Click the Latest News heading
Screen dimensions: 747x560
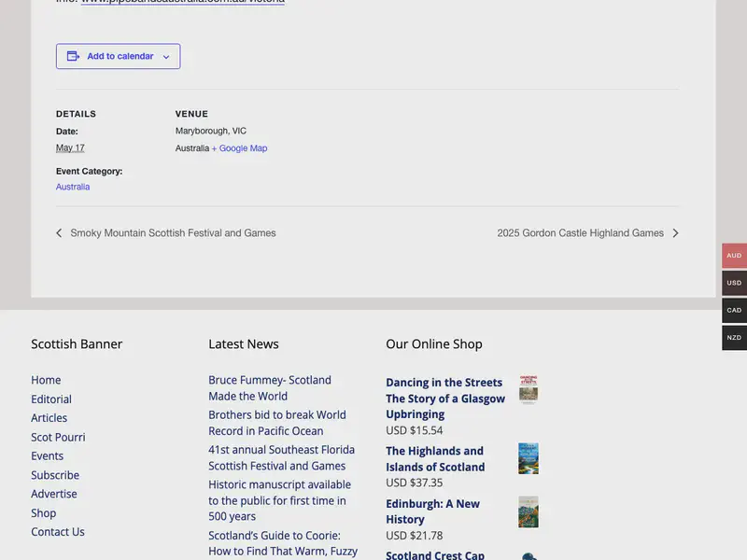click(244, 343)
